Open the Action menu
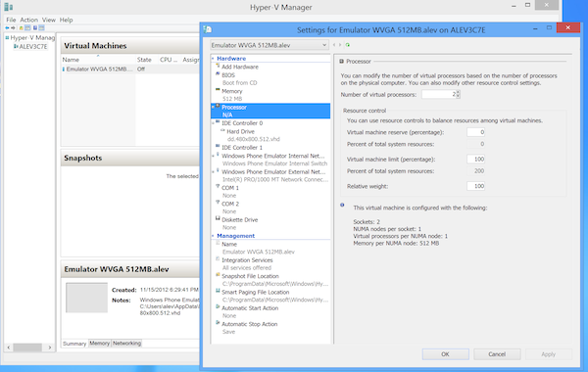Screen dimensions: 588x372 (28, 20)
